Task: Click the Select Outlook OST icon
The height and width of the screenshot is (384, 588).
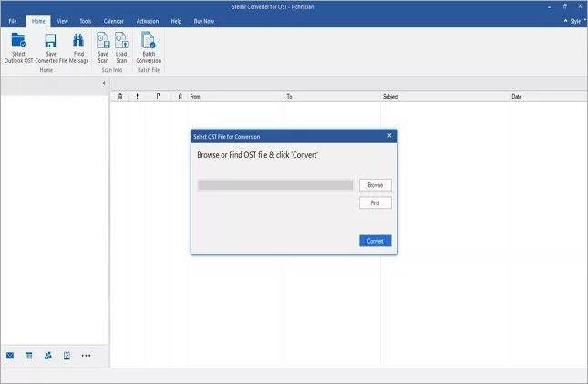Action: (x=18, y=42)
